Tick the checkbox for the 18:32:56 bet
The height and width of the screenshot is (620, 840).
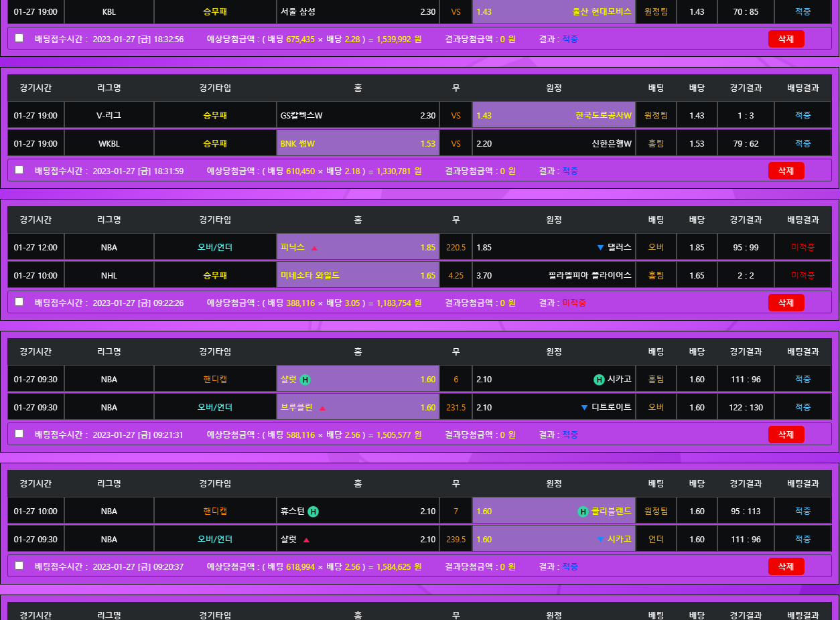[19, 38]
